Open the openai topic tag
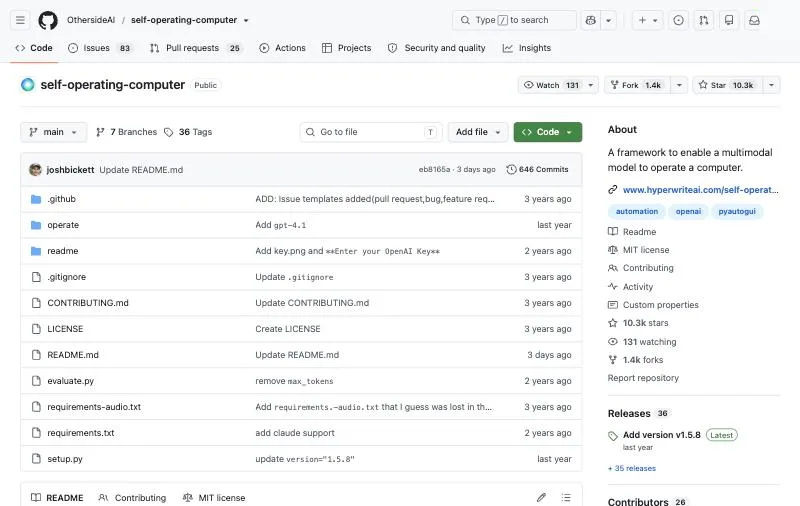 688,211
